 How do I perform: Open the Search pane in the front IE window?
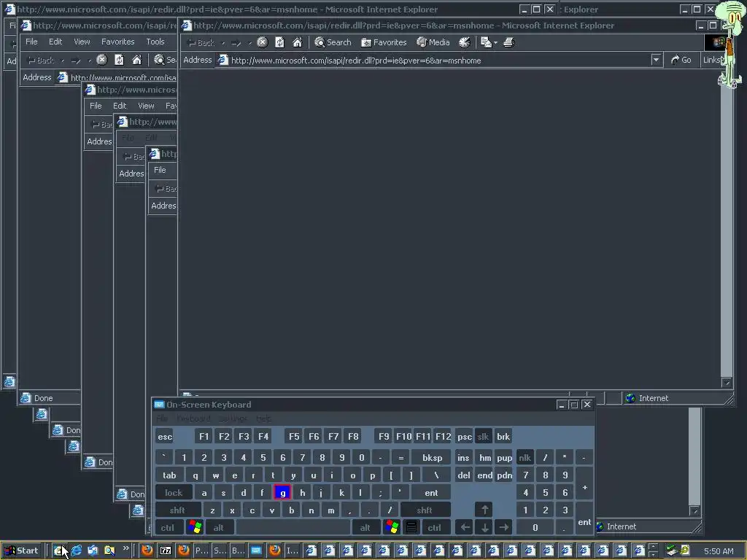[x=333, y=42]
